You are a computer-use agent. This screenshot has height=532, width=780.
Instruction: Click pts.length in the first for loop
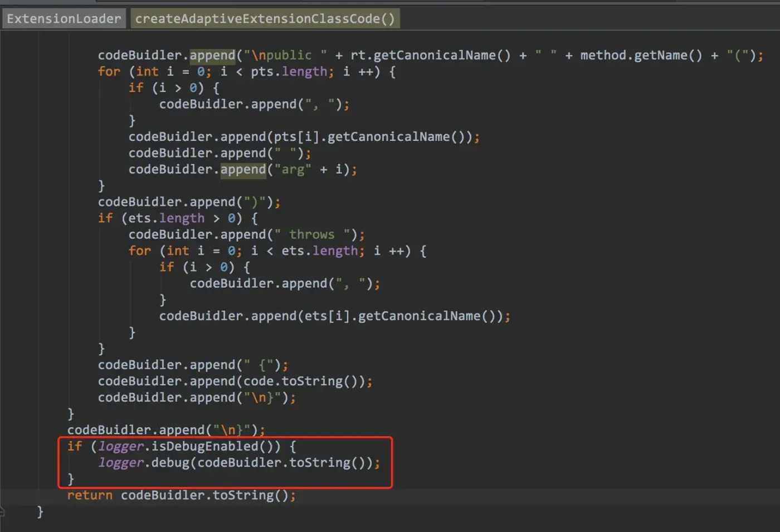click(289, 71)
